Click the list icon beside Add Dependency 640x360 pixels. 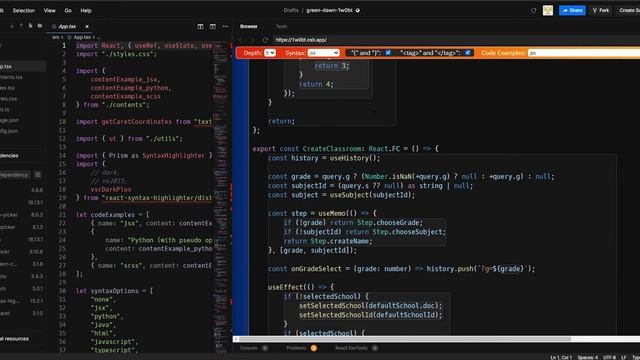[x=38, y=175]
